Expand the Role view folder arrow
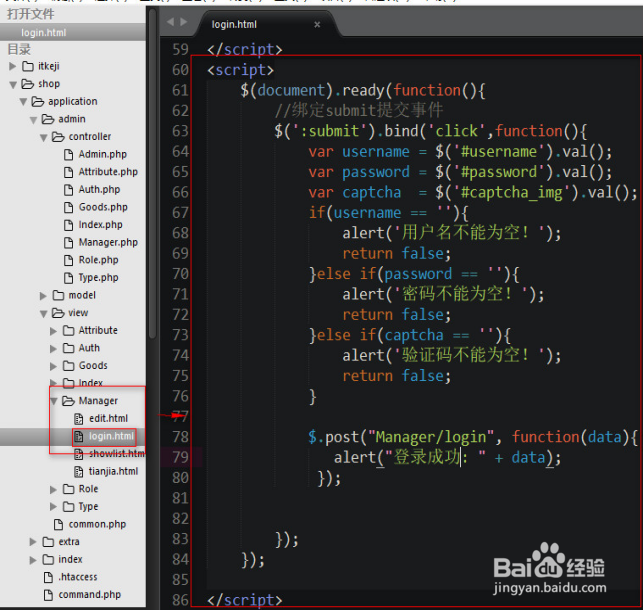Viewport: 643px width, 610px height. click(x=53, y=489)
